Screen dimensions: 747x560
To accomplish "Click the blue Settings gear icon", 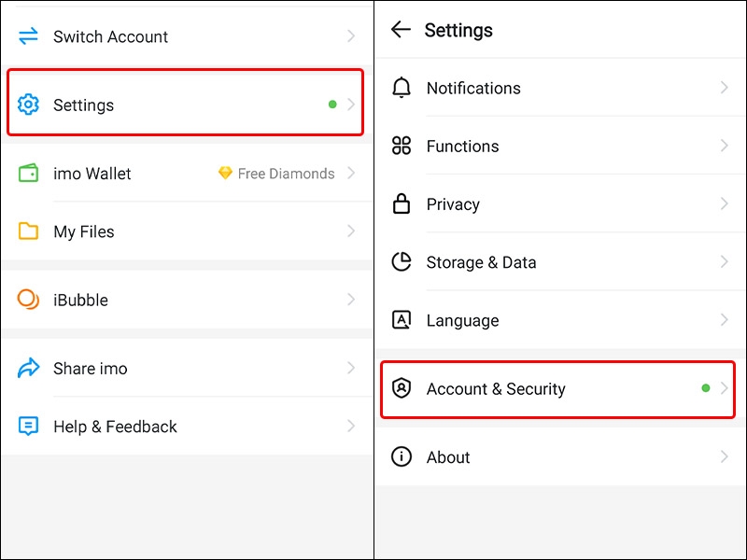I will (28, 105).
